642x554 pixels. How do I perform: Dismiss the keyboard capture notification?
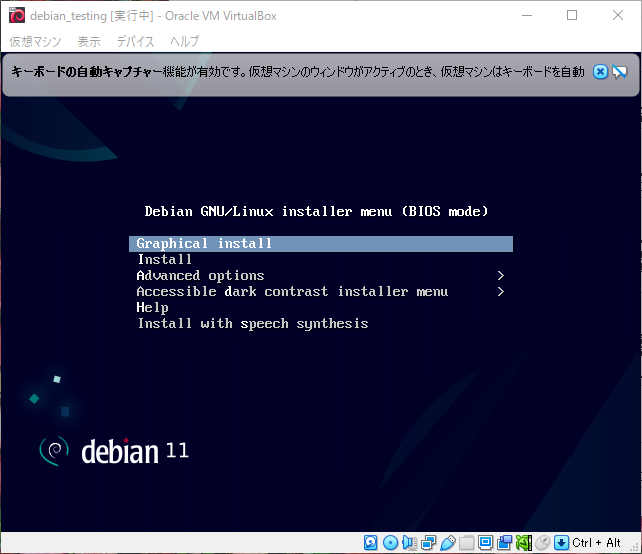click(600, 72)
